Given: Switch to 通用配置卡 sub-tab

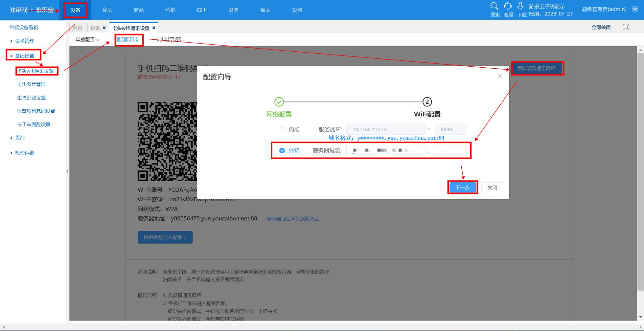Looking at the screenshot, I should [128, 39].
